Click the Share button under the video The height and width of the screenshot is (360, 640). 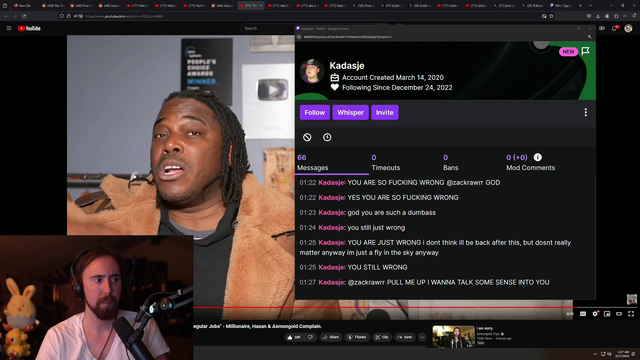[331, 337]
